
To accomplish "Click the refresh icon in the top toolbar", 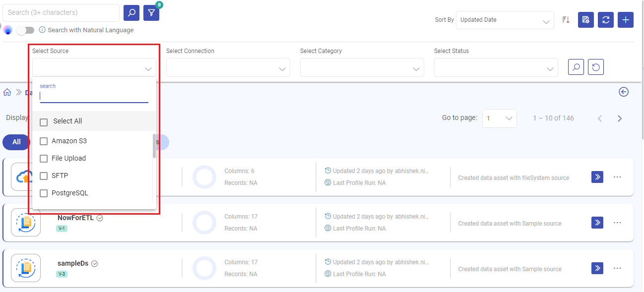I will tap(605, 20).
